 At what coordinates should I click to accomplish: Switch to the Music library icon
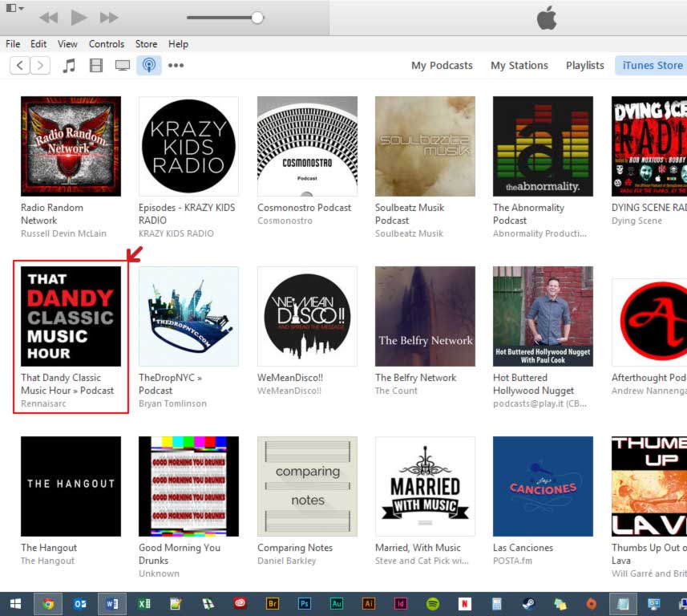pyautogui.click(x=69, y=65)
